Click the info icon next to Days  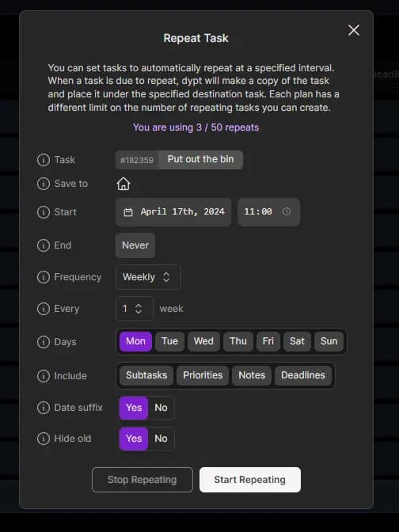click(x=43, y=342)
